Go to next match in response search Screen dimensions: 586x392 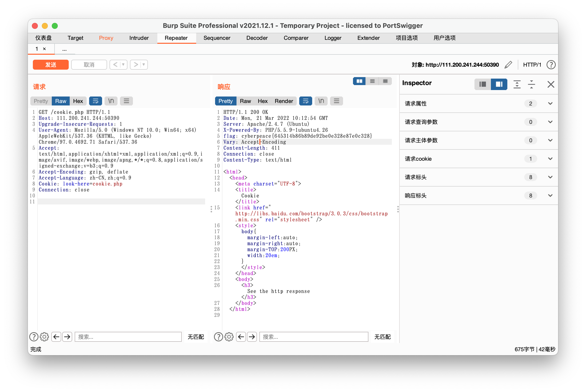pos(252,337)
